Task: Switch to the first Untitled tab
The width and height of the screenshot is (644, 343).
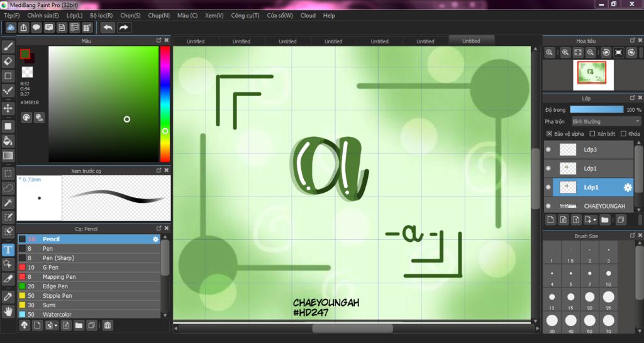Action: 196,41
